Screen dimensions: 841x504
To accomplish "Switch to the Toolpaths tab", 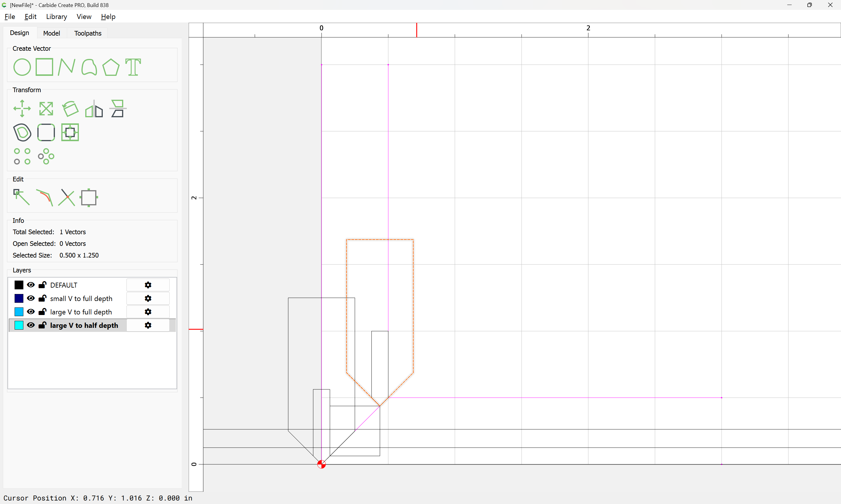I will [88, 33].
